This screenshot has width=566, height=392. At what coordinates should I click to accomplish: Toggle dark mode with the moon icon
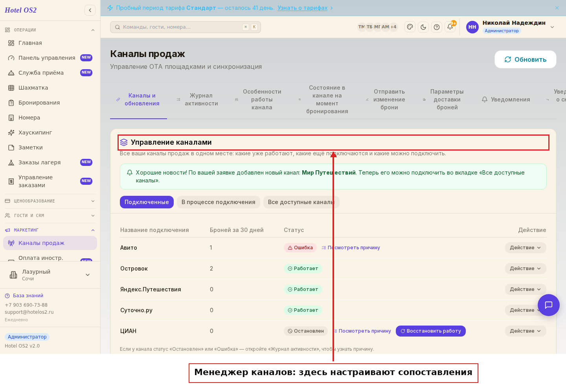423,27
